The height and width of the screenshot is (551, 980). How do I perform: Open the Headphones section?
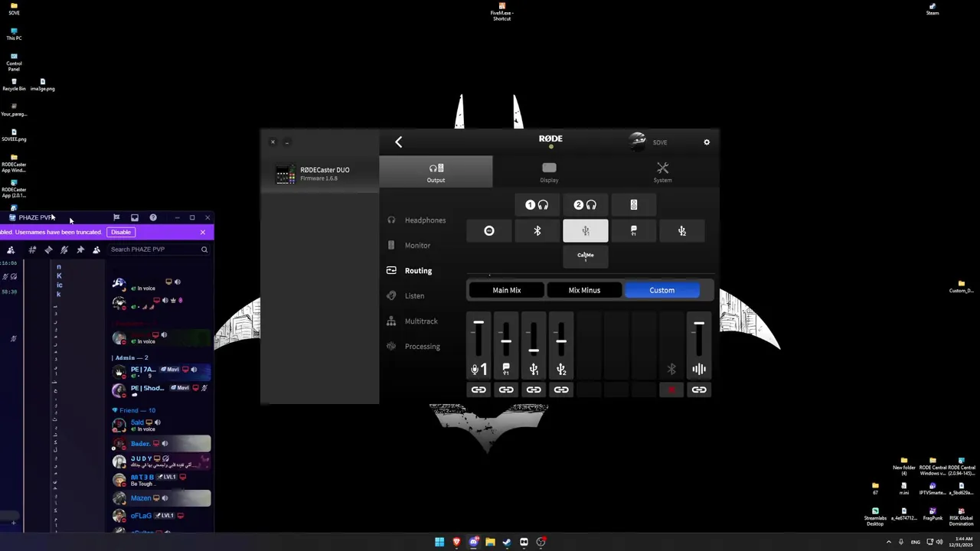coord(416,220)
